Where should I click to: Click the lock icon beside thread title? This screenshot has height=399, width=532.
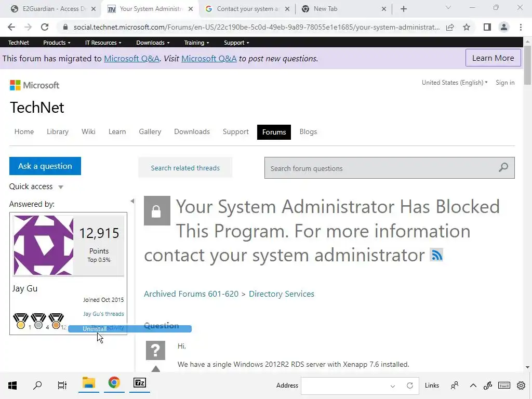coord(157,210)
